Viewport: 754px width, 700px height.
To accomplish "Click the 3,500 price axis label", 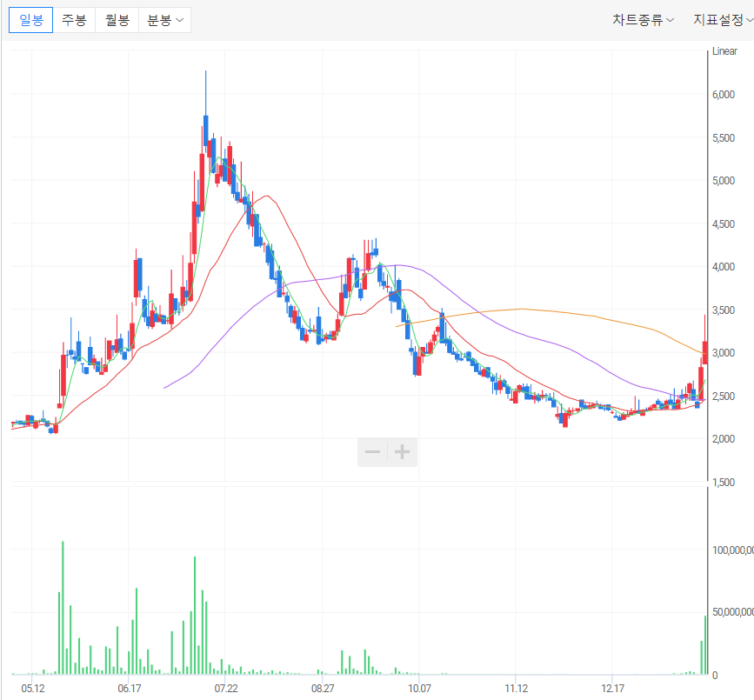I will pyautogui.click(x=724, y=310).
